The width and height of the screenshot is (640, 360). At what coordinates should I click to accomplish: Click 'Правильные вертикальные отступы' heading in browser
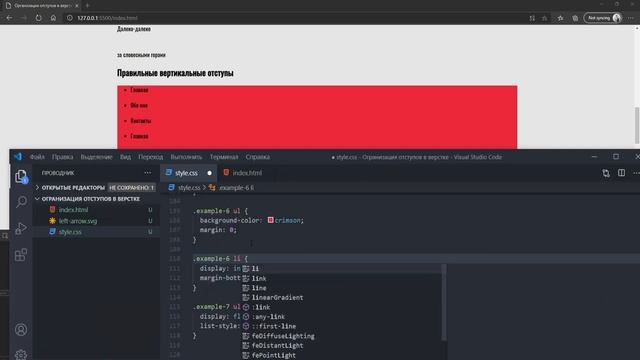[x=175, y=73]
